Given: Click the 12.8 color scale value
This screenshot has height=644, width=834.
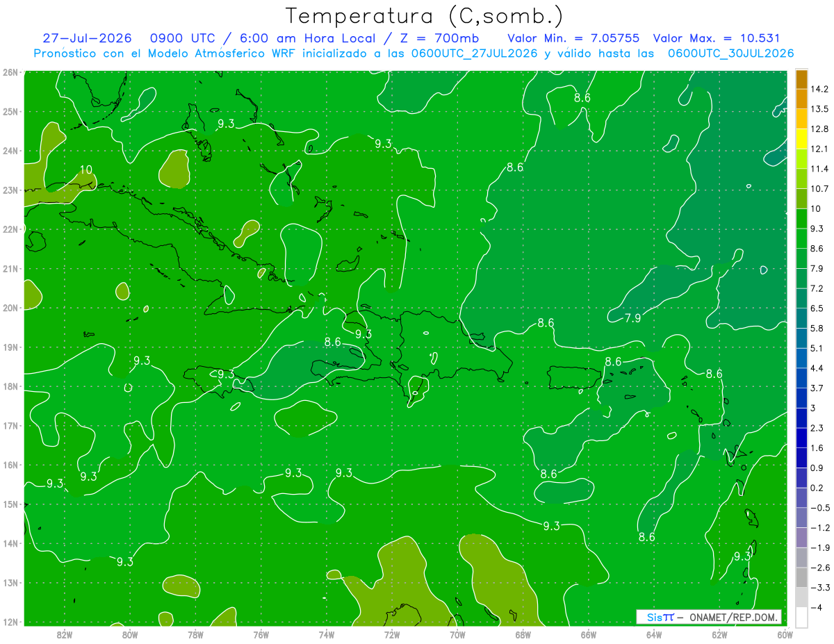Looking at the screenshot, I should pos(820,129).
